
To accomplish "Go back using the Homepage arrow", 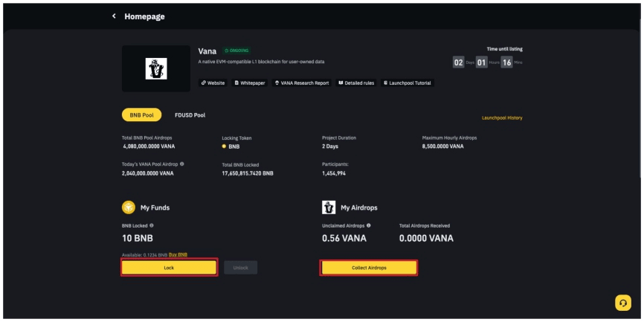I will click(x=114, y=16).
